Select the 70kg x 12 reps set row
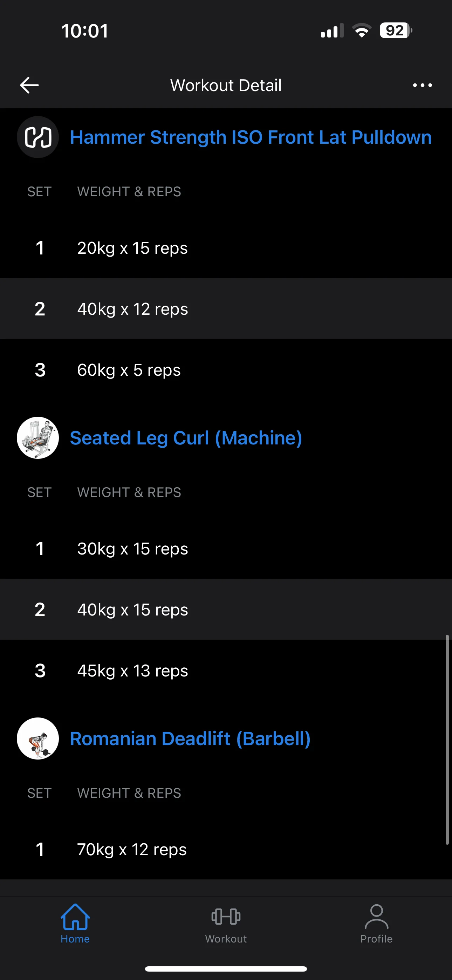The width and height of the screenshot is (452, 980). coord(226,849)
